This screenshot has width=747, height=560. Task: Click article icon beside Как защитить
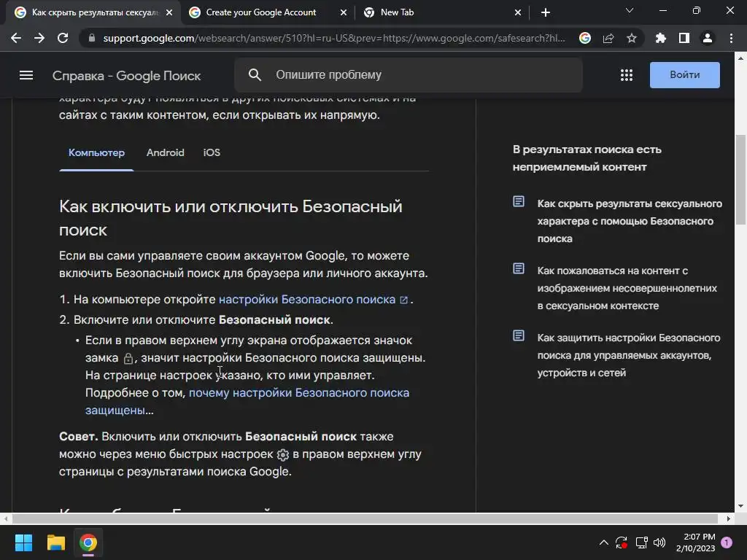point(519,335)
